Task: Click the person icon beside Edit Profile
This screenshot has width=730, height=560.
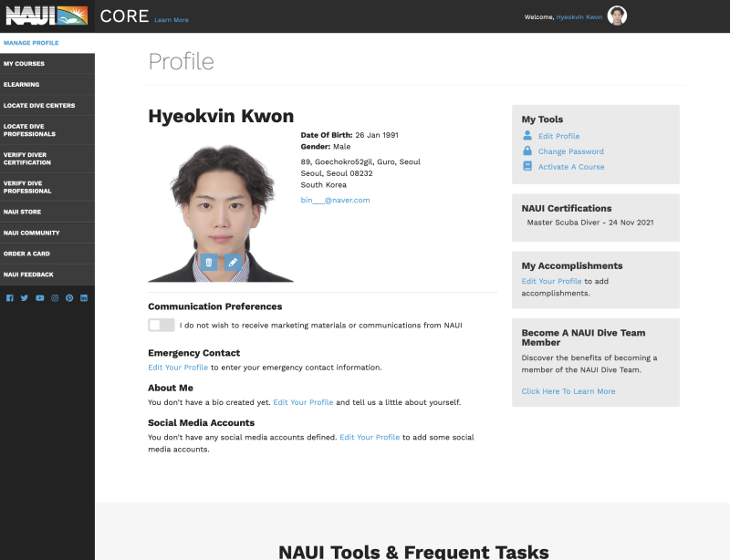Action: point(527,136)
